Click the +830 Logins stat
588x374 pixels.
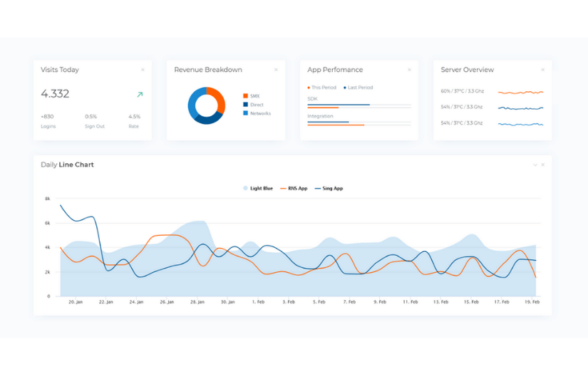click(48, 121)
